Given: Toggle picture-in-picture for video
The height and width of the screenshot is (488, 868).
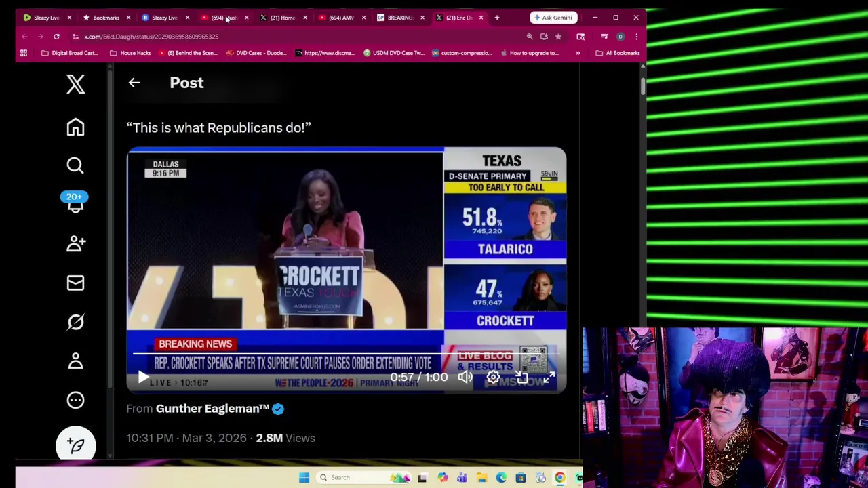Looking at the screenshot, I should 521,377.
